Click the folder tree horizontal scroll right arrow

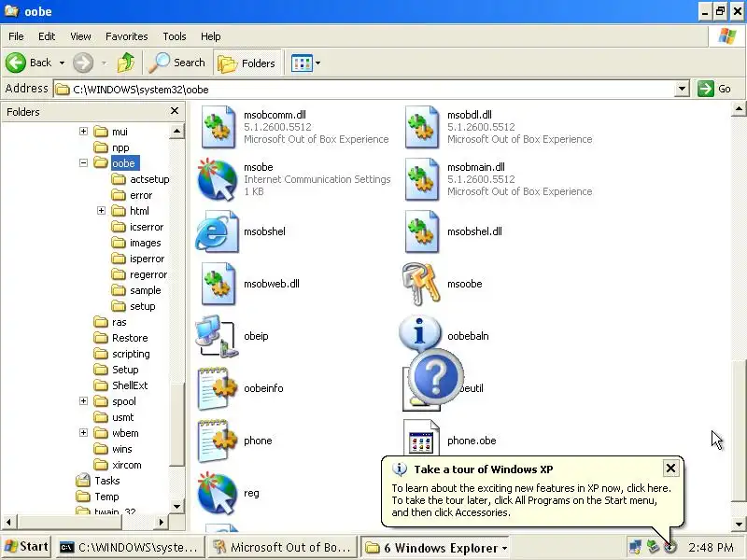[x=161, y=522]
